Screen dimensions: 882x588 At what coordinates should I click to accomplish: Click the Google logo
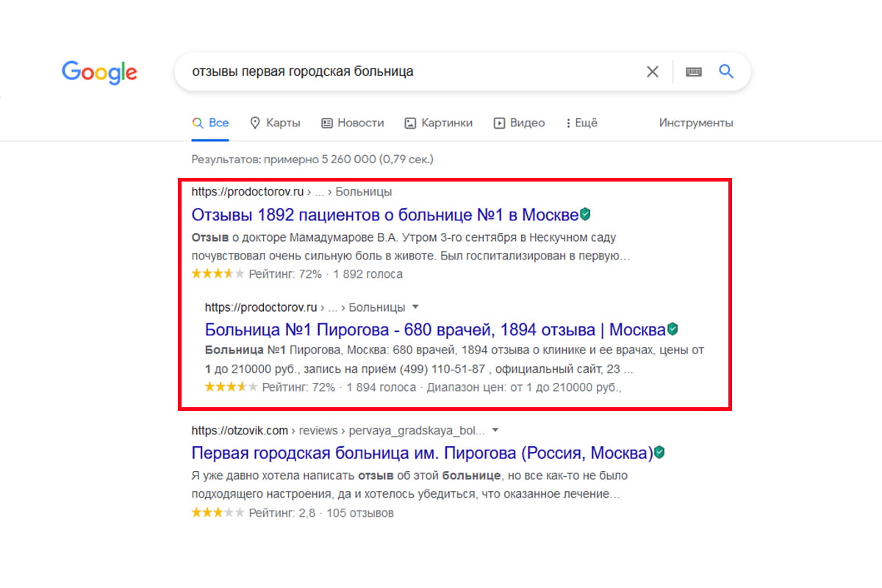pos(99,72)
